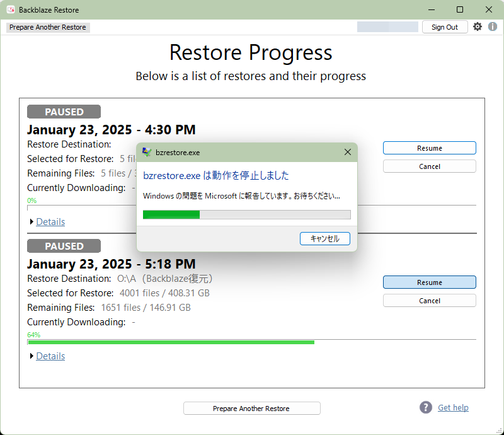
Task: Click the キャンセル button in the error dialog
Action: [x=324, y=238]
